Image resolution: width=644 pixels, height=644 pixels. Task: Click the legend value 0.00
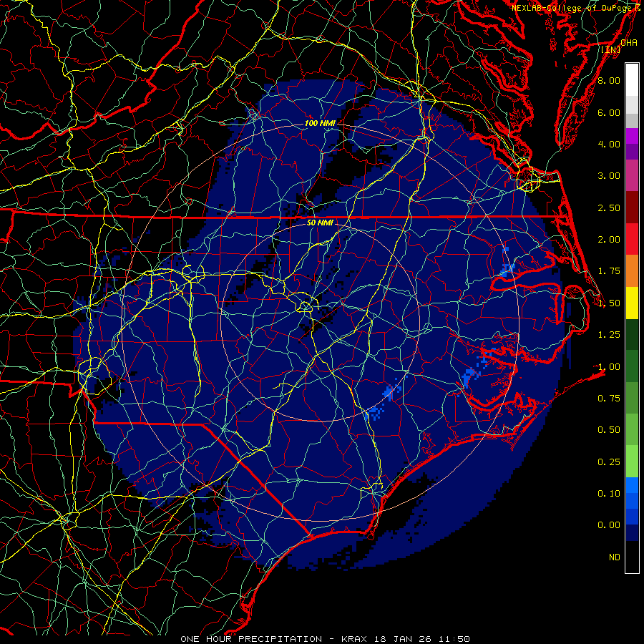click(x=609, y=525)
